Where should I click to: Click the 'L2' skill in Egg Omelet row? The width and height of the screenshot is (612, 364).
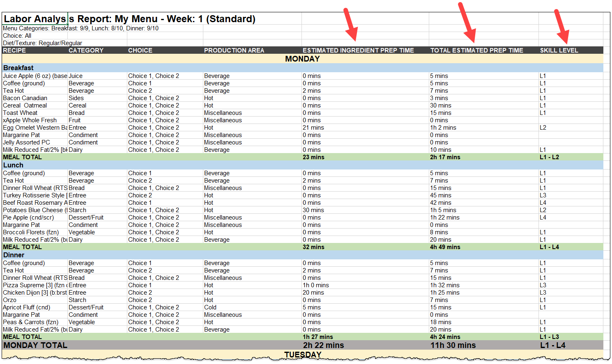[543, 128]
